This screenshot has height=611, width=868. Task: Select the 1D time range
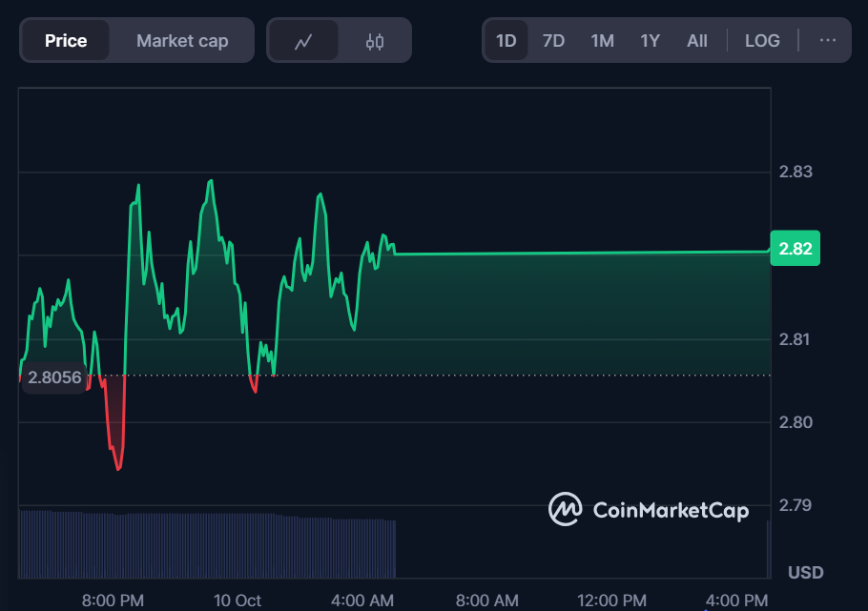506,40
